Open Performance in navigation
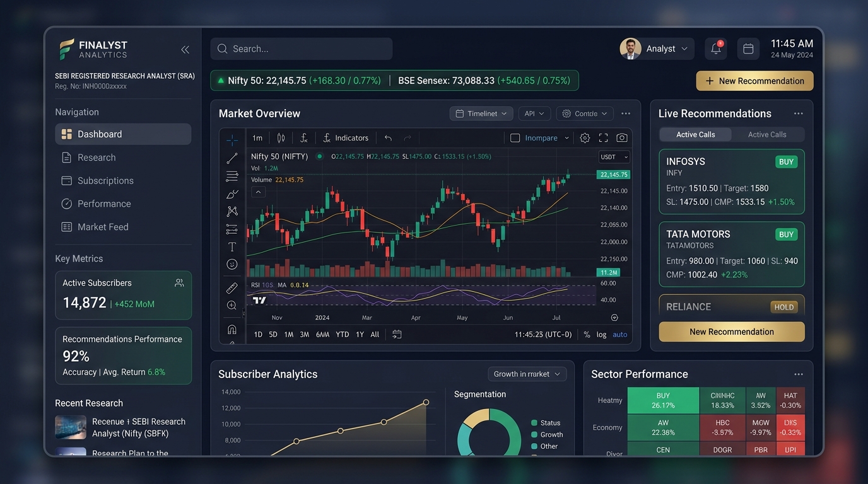This screenshot has height=484, width=868. pos(123,204)
